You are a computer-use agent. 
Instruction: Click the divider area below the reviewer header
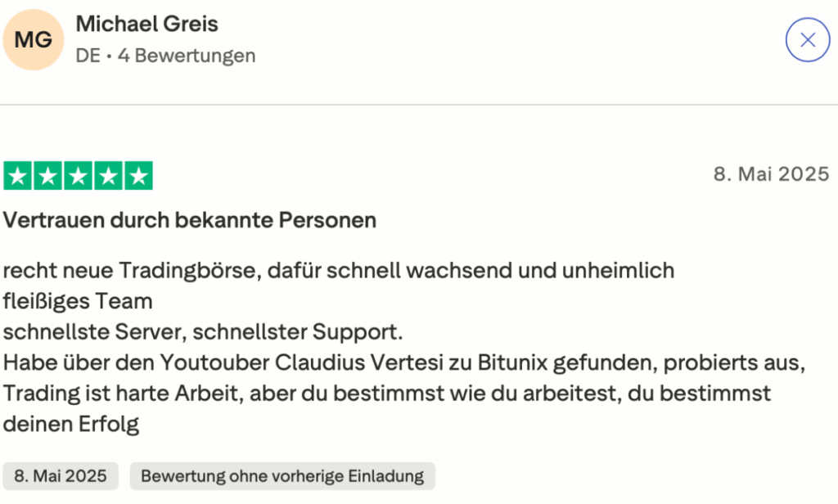(419, 104)
